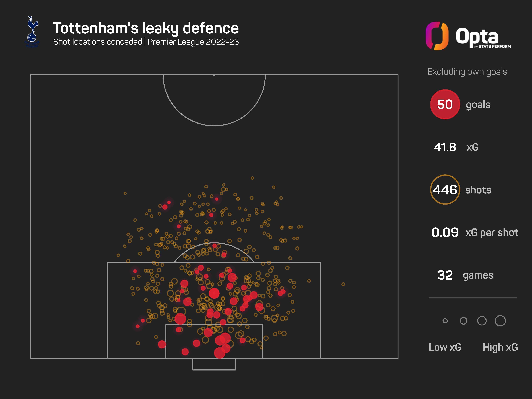532x399 pixels.
Task: Select the largest xG legend circle
Action: click(x=500, y=321)
